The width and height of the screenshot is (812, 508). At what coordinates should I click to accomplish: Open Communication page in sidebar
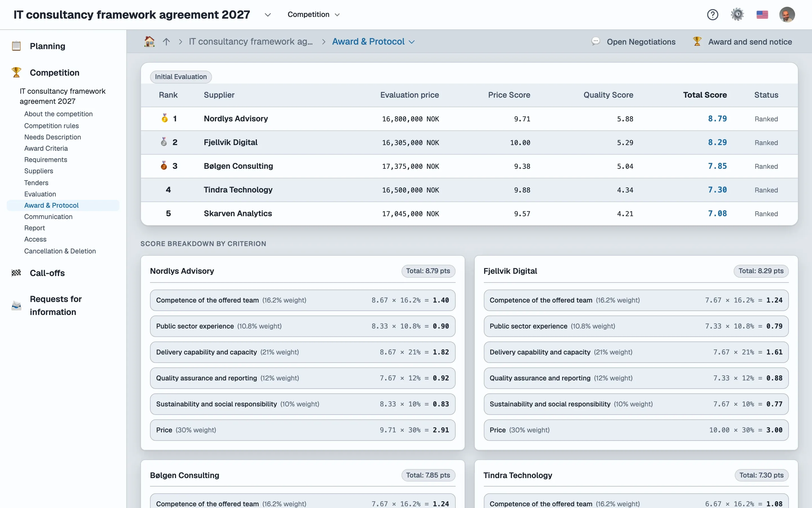point(48,216)
